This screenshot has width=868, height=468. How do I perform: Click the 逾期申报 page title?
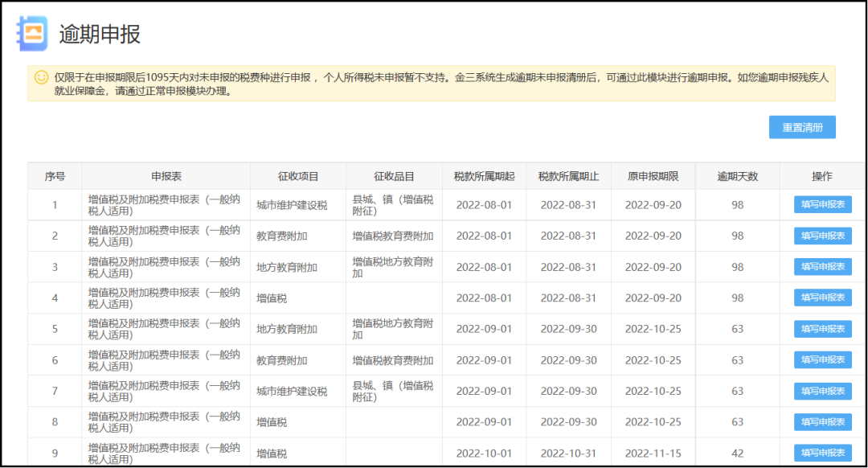(x=100, y=35)
